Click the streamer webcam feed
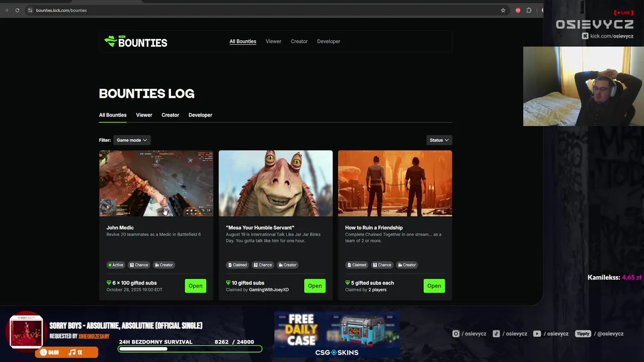The width and height of the screenshot is (644, 362). tap(584, 86)
